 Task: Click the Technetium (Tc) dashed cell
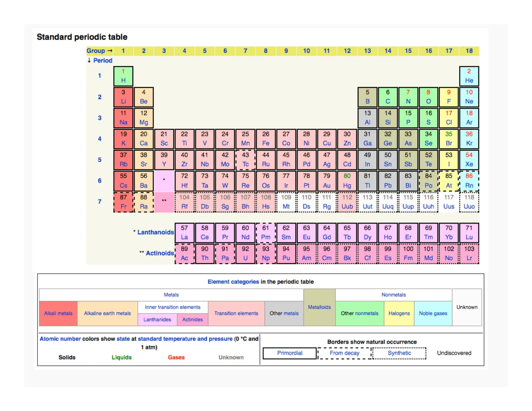point(245,160)
